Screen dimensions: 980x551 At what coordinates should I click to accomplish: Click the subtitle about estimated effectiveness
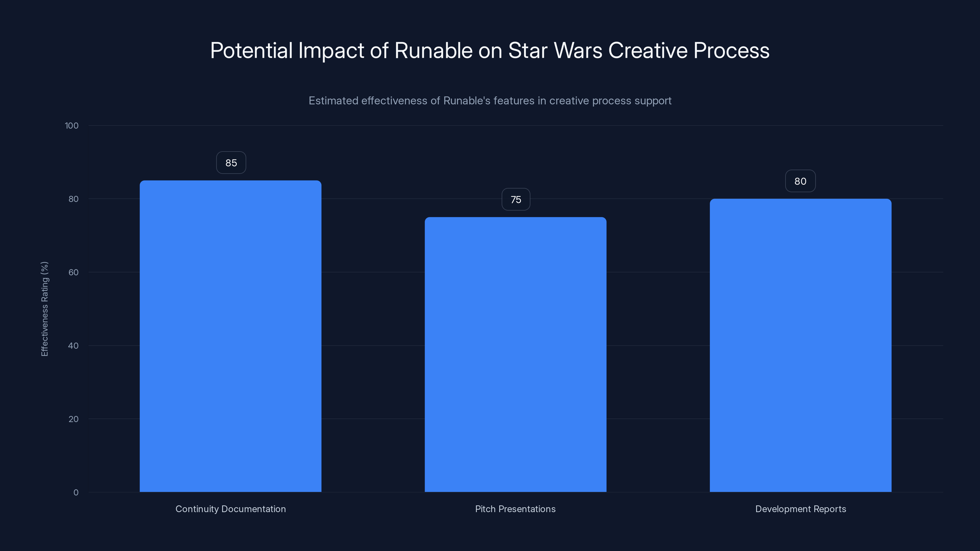click(x=490, y=100)
